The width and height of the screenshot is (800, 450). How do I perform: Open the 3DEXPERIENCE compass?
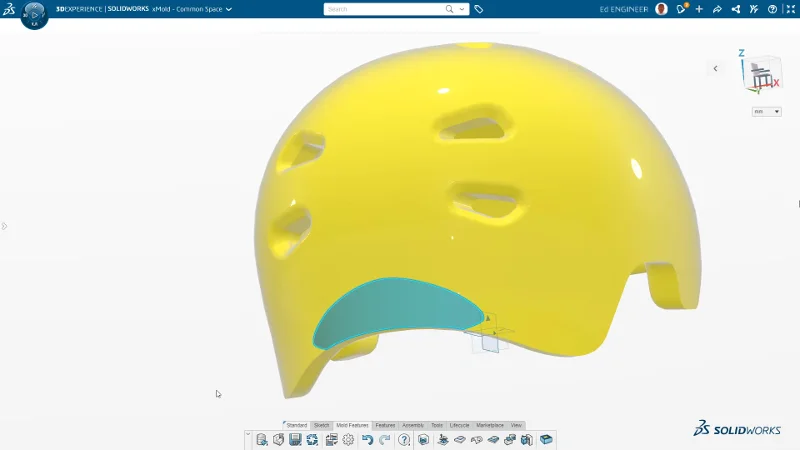coord(34,14)
